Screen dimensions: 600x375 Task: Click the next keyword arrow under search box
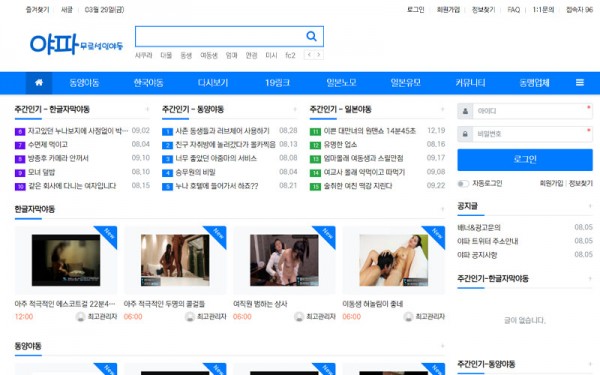318,55
